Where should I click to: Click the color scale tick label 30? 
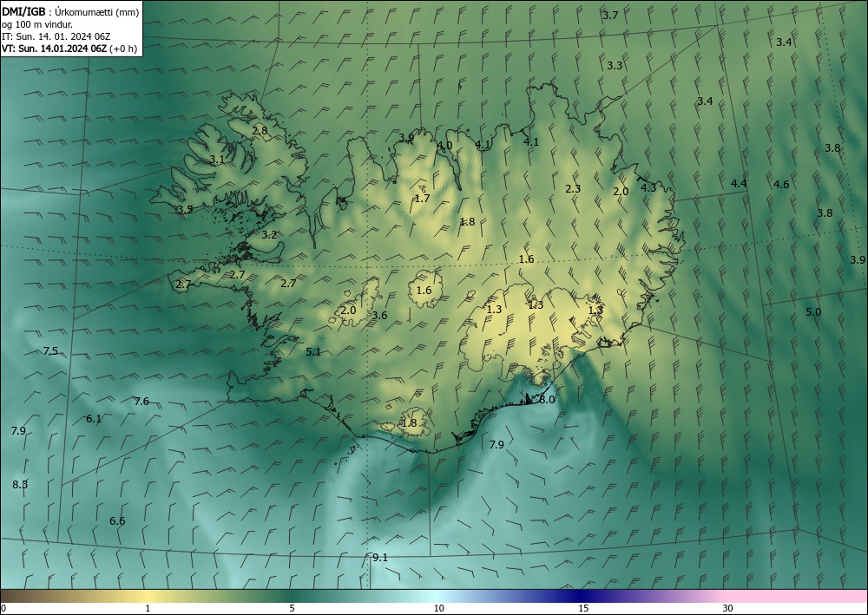(727, 608)
